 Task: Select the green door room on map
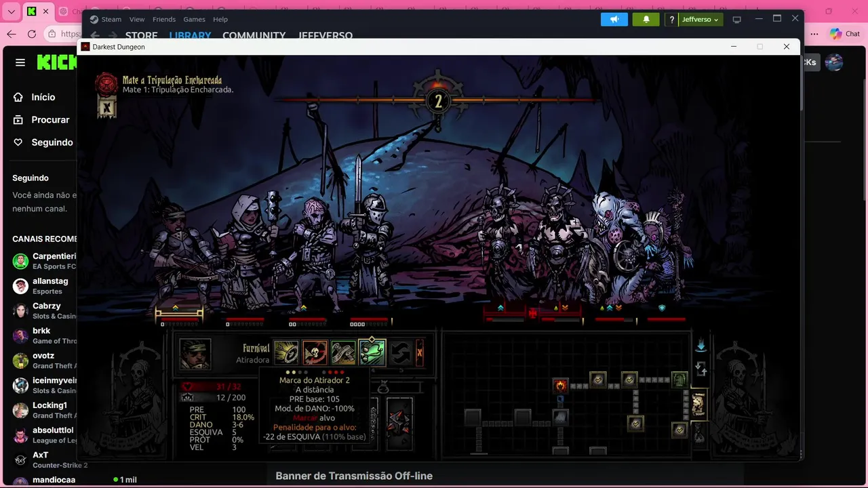[679, 380]
